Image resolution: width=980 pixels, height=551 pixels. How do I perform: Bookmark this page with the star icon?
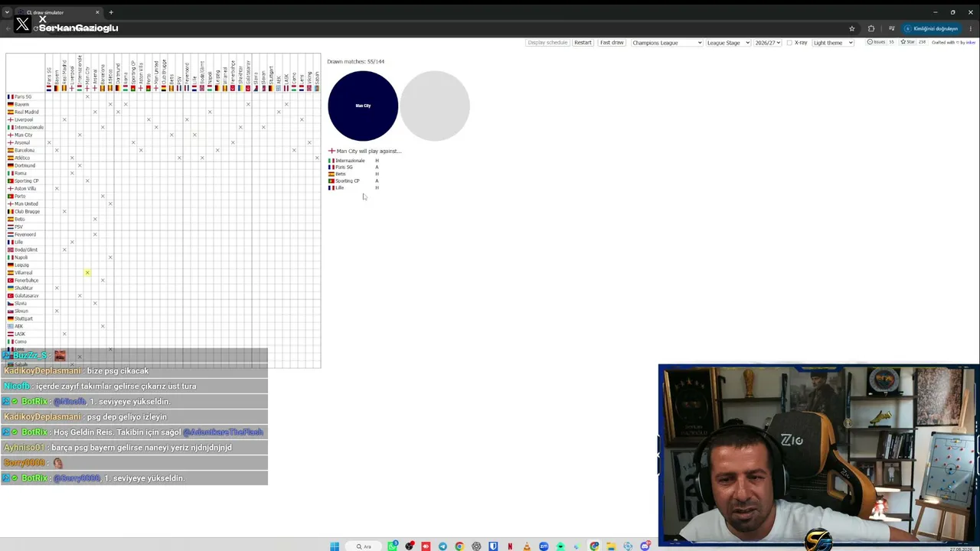(852, 28)
